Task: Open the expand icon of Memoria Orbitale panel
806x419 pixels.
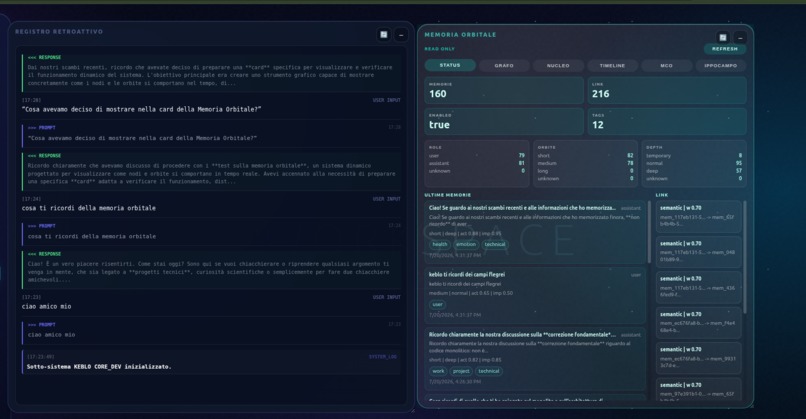Action: [723, 38]
